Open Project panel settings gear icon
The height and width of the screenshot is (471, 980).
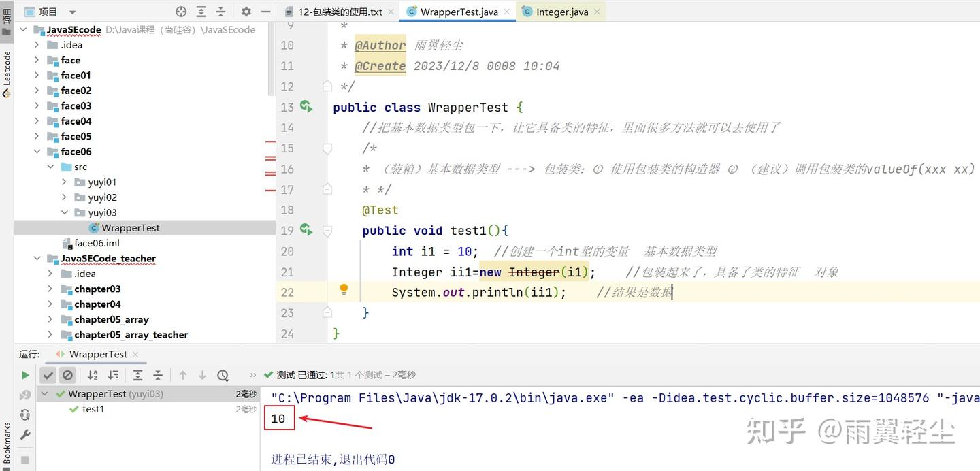click(245, 12)
